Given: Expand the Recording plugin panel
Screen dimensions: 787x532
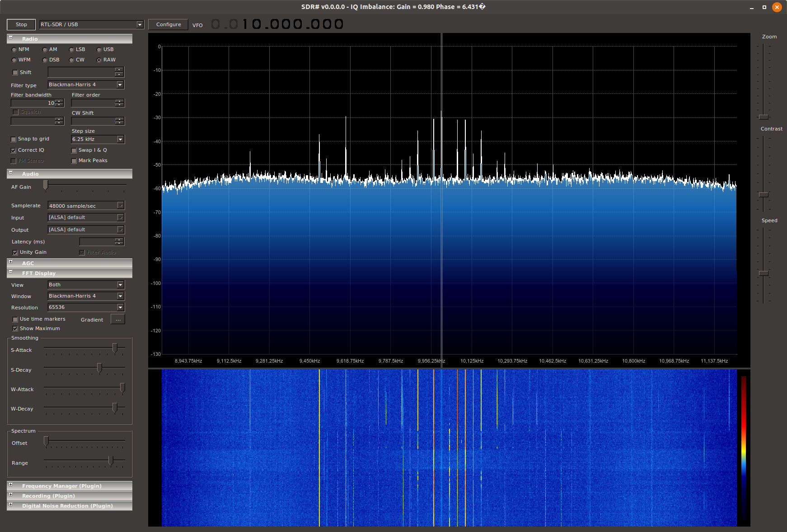Looking at the screenshot, I should click(x=11, y=495).
